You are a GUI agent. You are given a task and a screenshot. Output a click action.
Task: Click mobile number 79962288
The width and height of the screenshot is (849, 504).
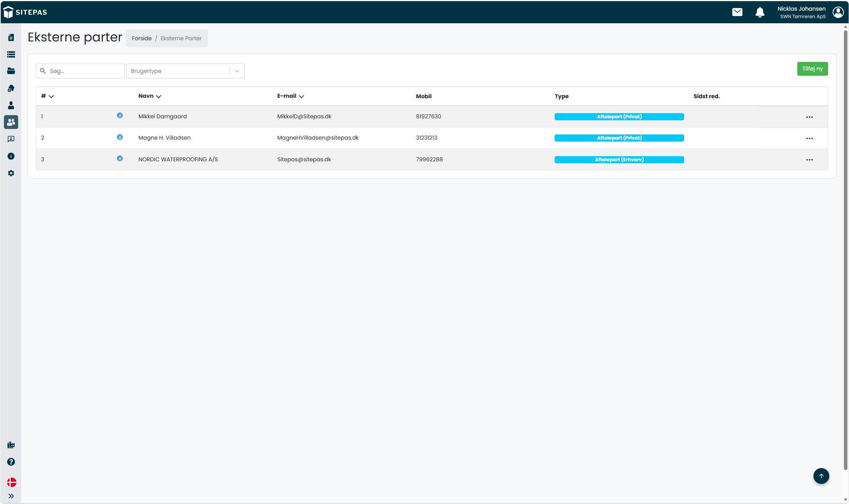click(429, 159)
